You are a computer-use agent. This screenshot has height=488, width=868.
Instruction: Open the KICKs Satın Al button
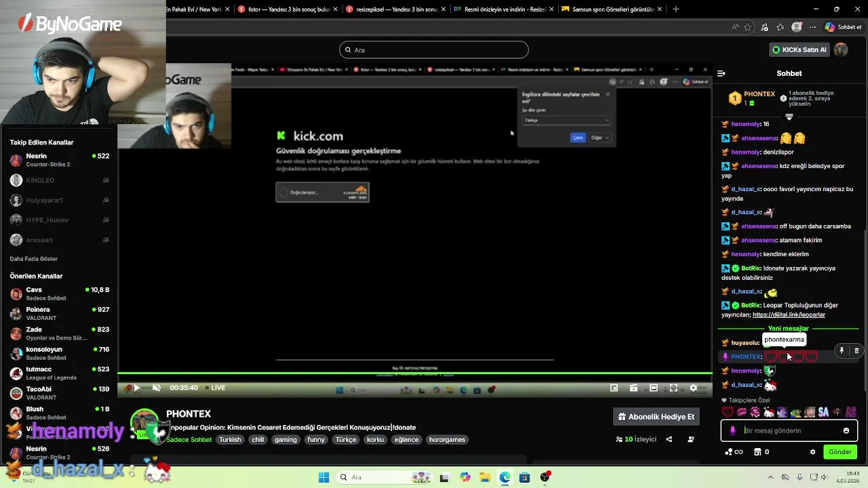click(x=800, y=49)
